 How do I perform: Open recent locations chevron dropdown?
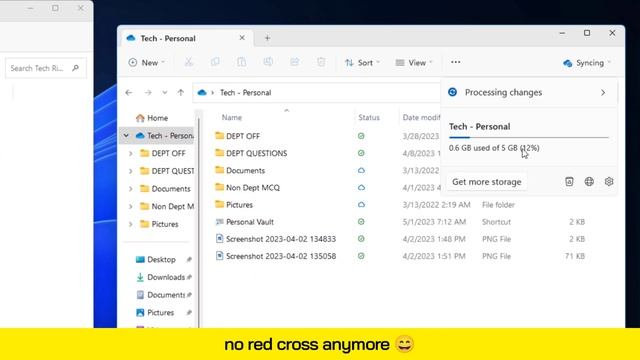(x=164, y=93)
